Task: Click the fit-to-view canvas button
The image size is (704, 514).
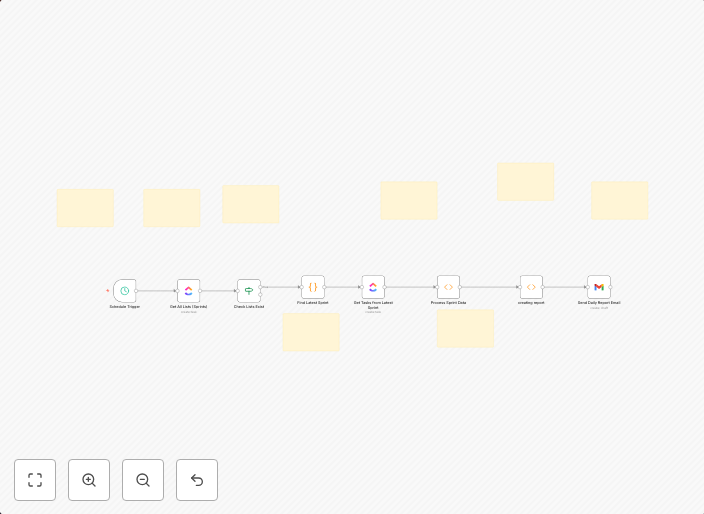Action: (35, 480)
